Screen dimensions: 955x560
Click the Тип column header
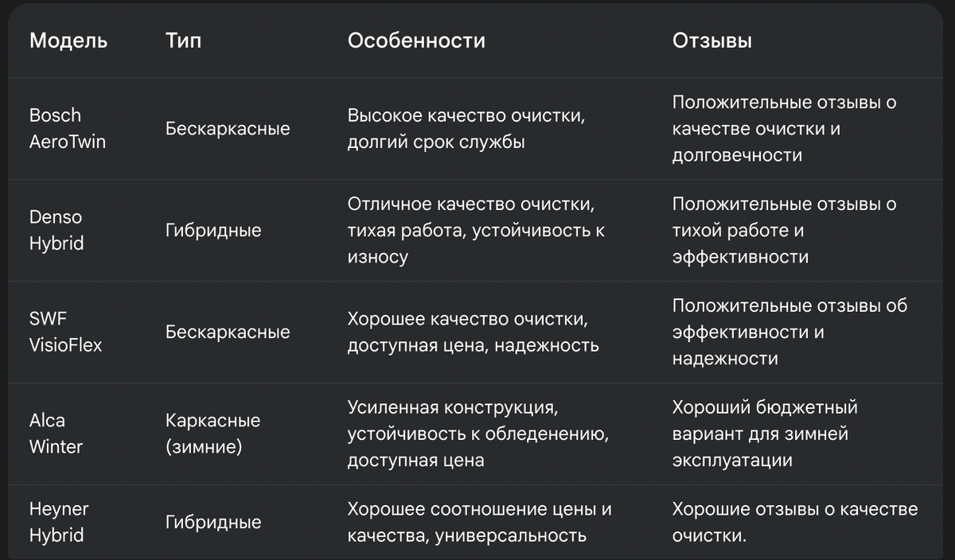click(183, 41)
